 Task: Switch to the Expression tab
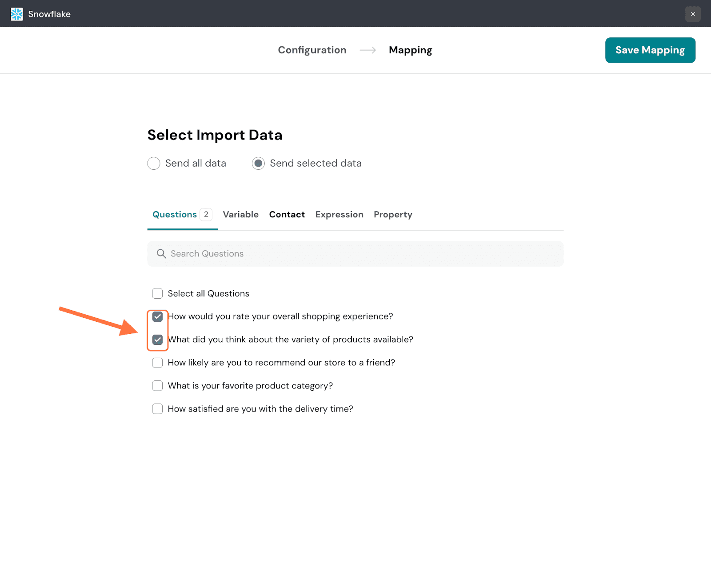[x=339, y=215]
